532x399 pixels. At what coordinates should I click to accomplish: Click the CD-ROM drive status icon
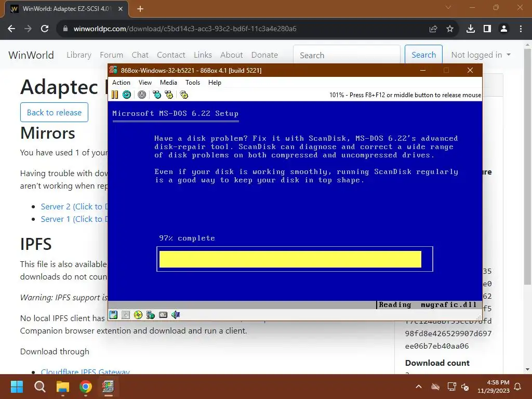[138, 315]
